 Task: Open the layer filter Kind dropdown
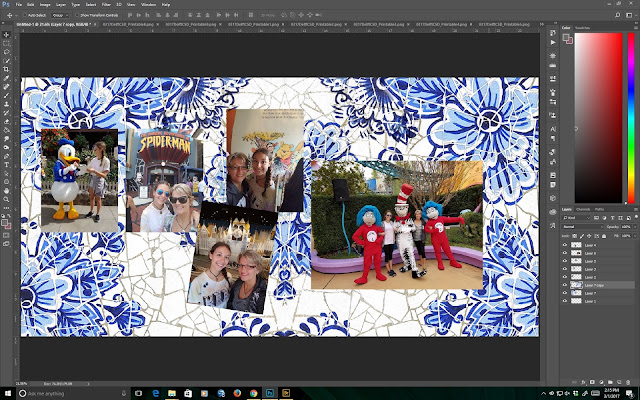pos(576,218)
